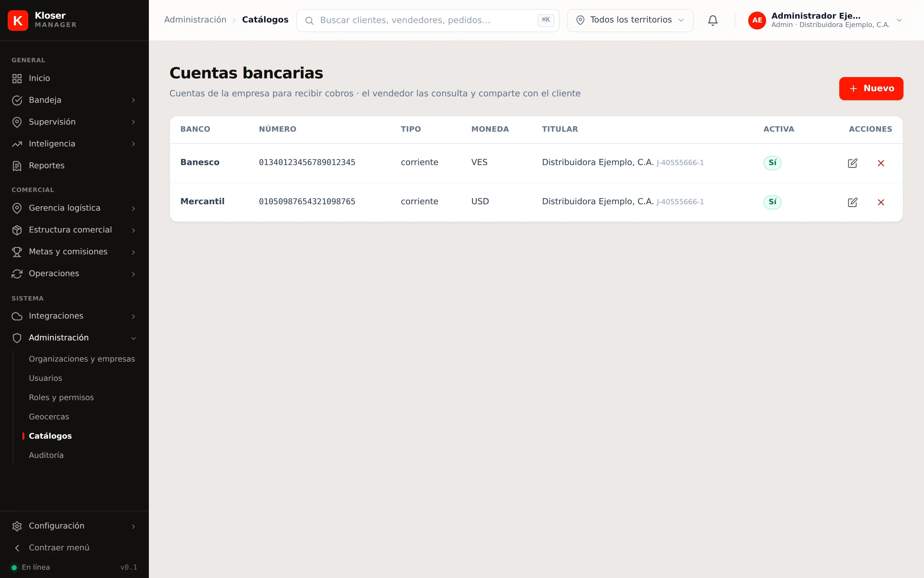Open Roles y permisos
The width and height of the screenshot is (924, 578).
pyautogui.click(x=61, y=398)
